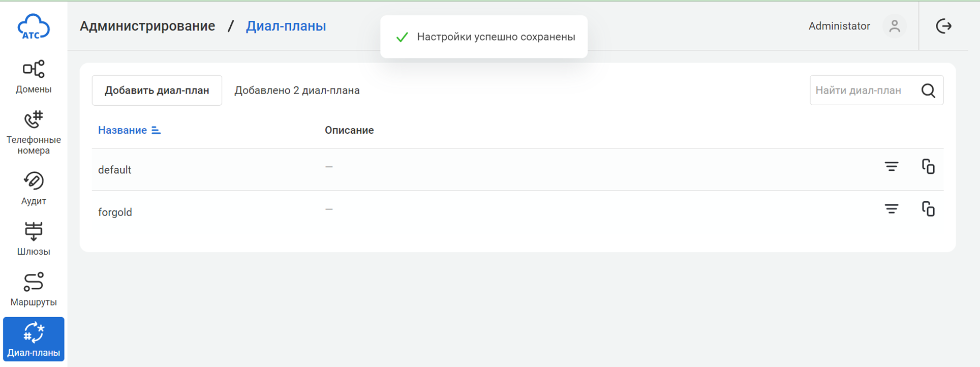Open the Маршруты section
The height and width of the screenshot is (367, 980).
coord(34,289)
